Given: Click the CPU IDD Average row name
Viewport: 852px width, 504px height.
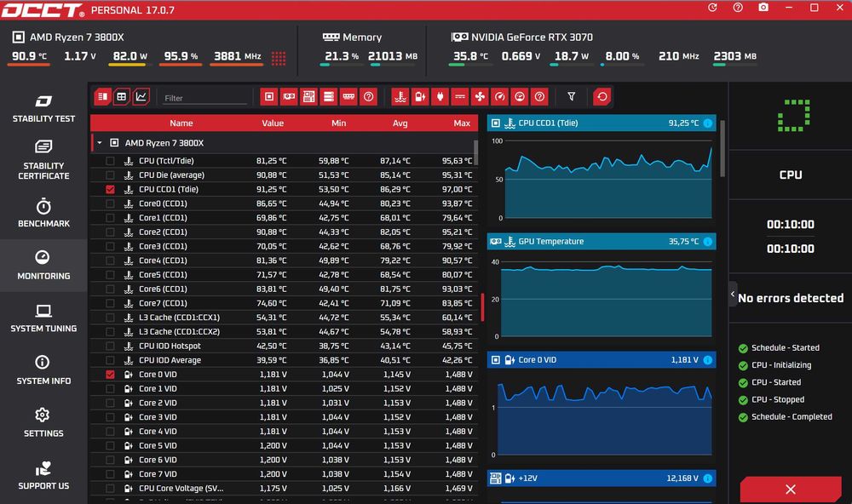Looking at the screenshot, I should (170, 360).
